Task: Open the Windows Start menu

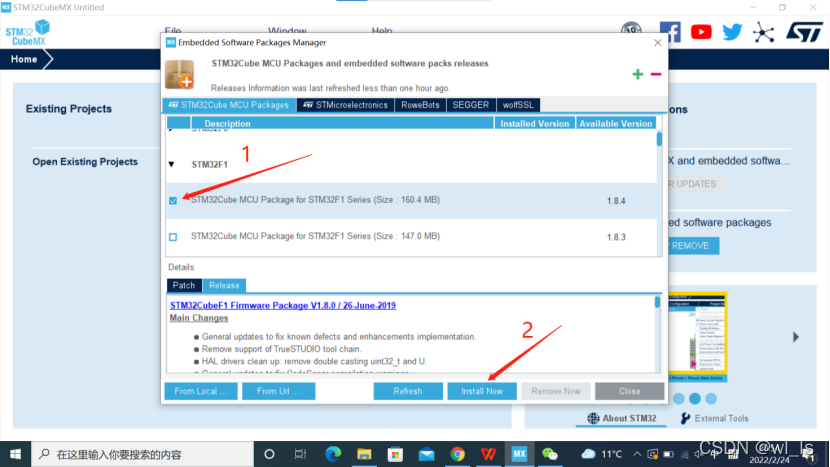Action: tap(15, 454)
